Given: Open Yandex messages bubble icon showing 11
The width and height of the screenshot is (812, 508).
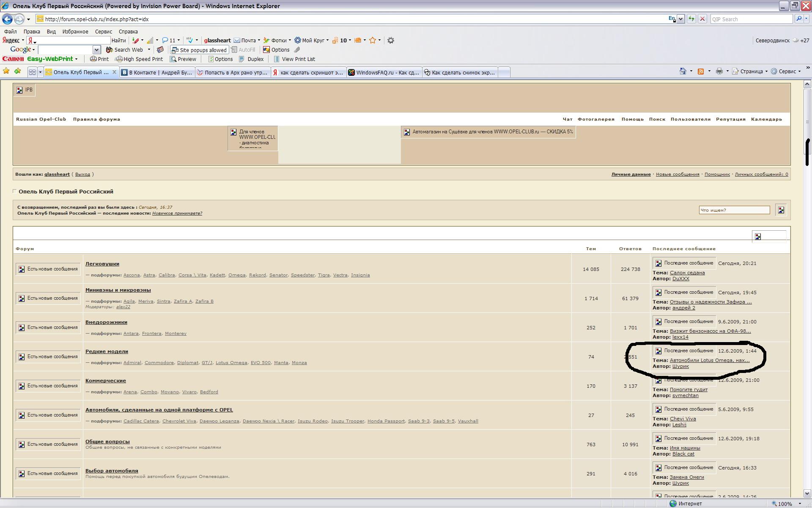Looking at the screenshot, I should pyautogui.click(x=168, y=40).
